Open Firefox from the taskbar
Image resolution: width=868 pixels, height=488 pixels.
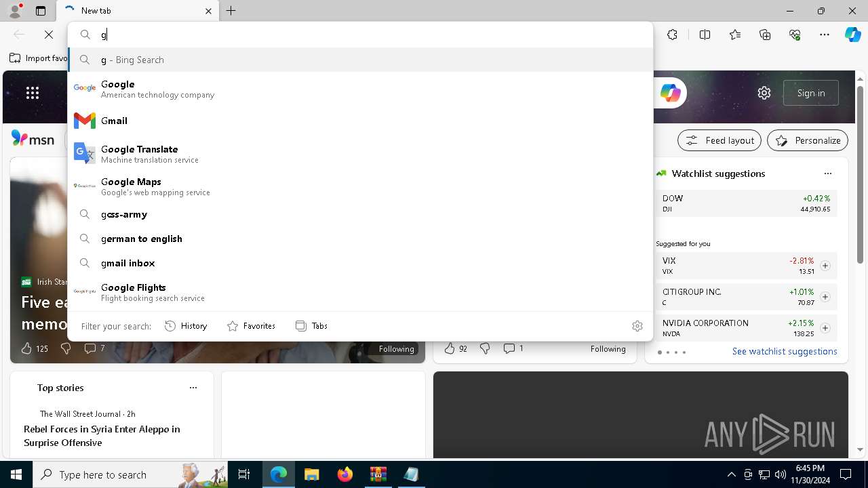pos(344,474)
